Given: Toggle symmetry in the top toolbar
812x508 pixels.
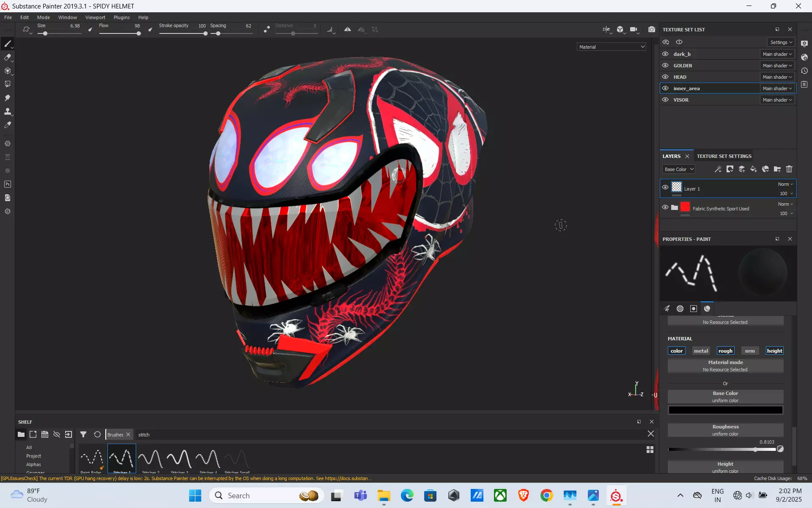Looking at the screenshot, I should click(348, 30).
